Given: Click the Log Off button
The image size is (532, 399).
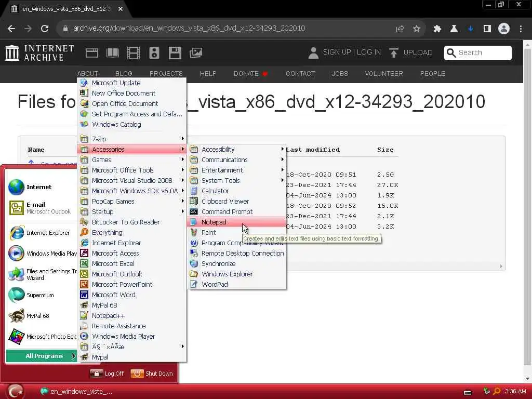Looking at the screenshot, I should click(x=107, y=374).
